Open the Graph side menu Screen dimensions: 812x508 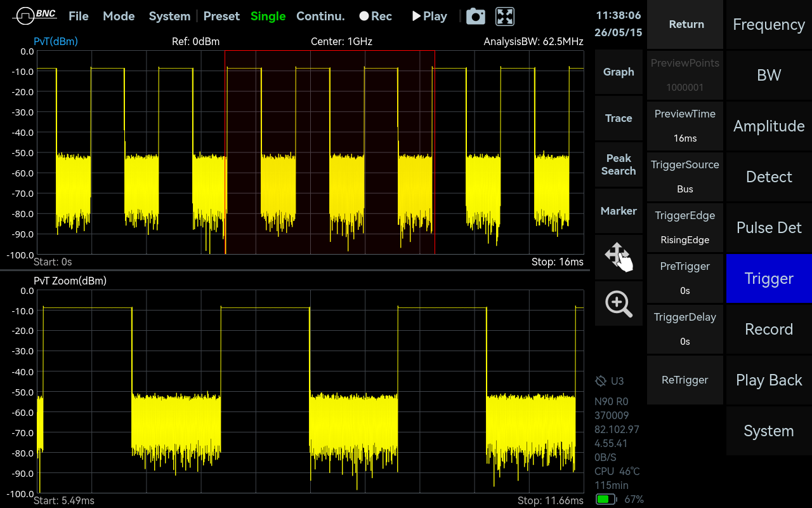[619, 72]
